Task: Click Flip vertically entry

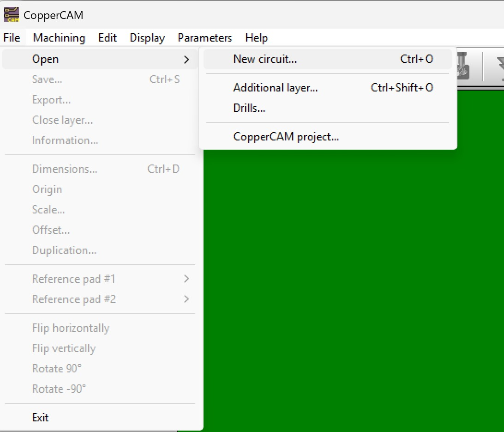Action: point(100,348)
